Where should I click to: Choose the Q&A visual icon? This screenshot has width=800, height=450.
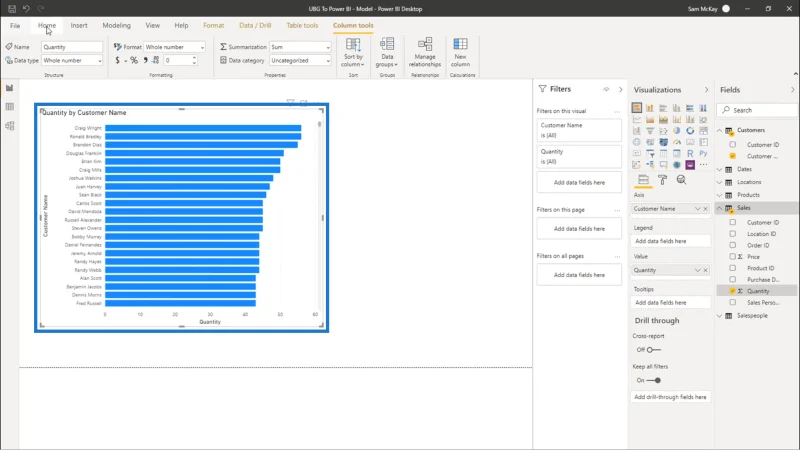click(x=663, y=165)
